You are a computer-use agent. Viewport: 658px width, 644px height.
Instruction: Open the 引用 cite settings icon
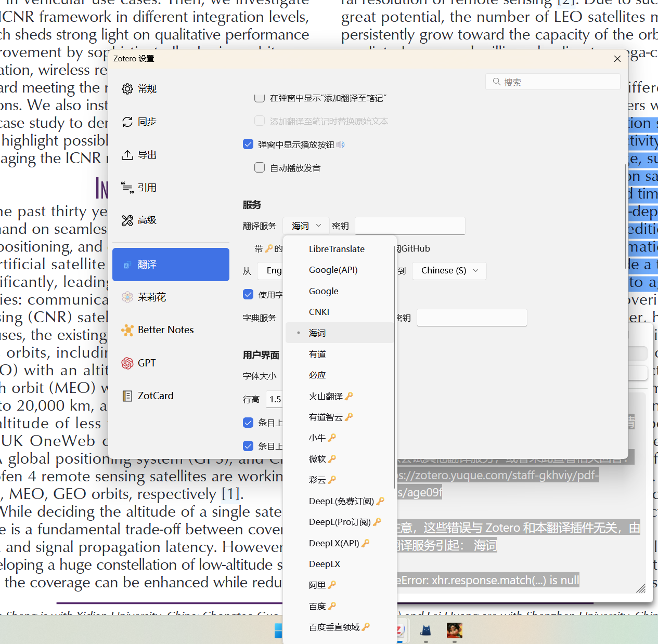[127, 188]
